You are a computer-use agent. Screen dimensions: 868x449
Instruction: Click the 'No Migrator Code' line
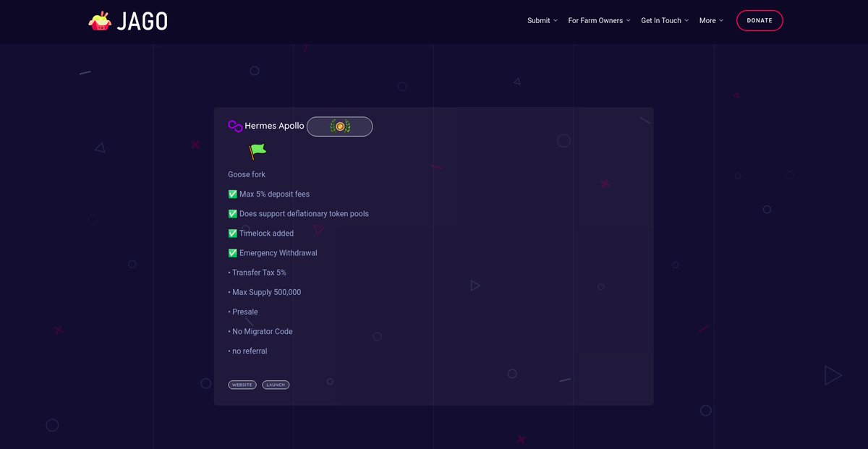[x=260, y=331]
